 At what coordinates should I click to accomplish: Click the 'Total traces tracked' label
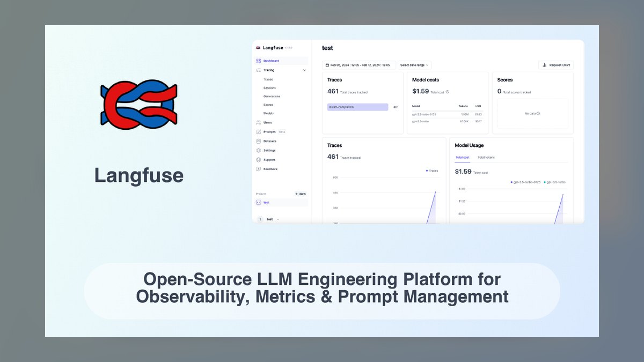(354, 92)
